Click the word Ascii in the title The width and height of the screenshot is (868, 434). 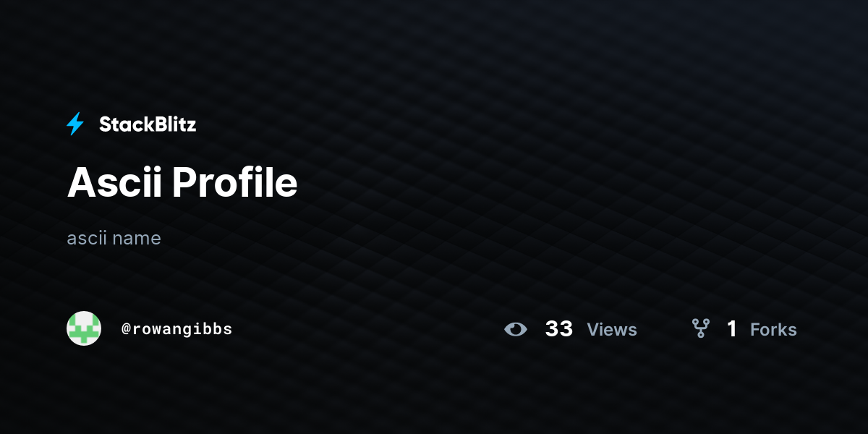coord(115,183)
